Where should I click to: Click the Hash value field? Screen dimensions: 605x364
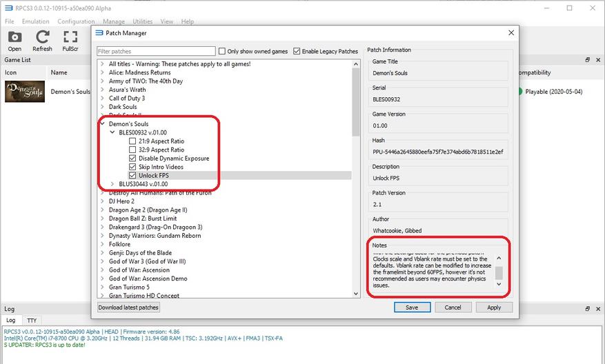pyautogui.click(x=438, y=152)
